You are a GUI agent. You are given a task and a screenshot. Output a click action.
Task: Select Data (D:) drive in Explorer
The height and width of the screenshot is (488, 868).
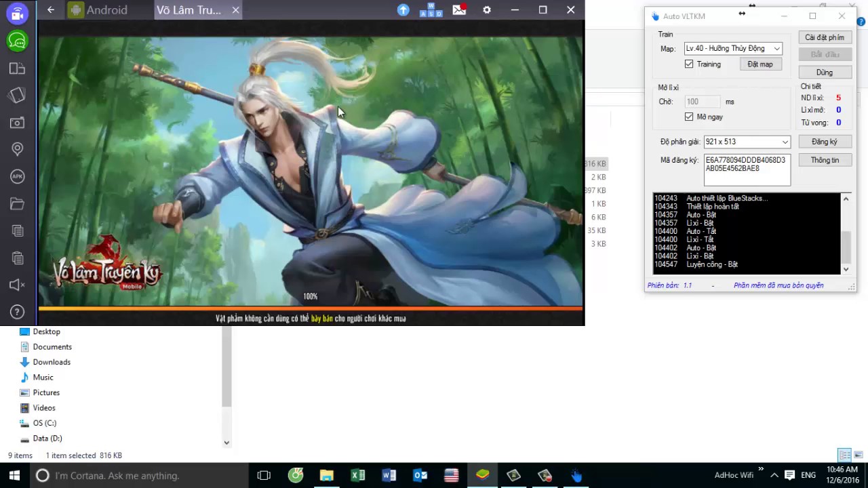coord(47,439)
